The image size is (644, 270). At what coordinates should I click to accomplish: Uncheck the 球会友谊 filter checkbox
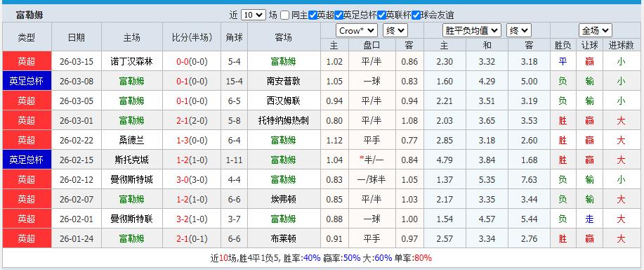click(x=416, y=15)
